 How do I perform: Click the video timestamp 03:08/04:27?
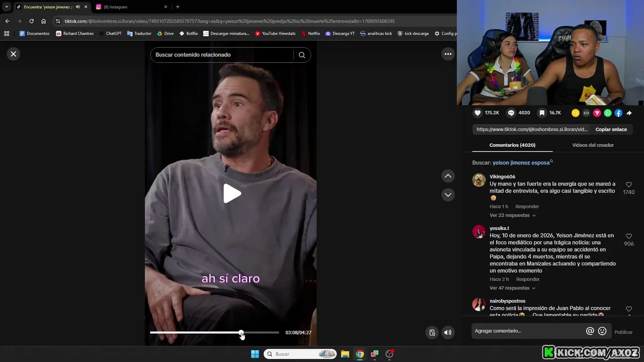298,332
